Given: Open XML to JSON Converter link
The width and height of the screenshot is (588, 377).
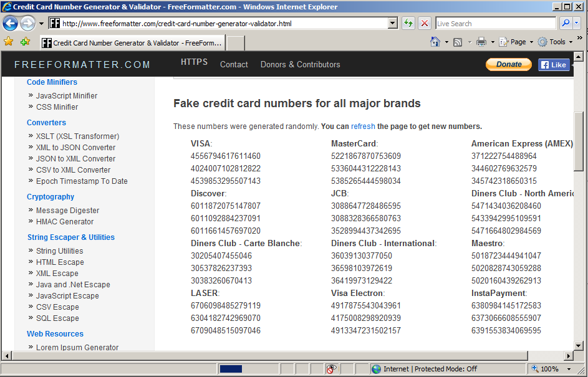Looking at the screenshot, I should click(x=75, y=147).
